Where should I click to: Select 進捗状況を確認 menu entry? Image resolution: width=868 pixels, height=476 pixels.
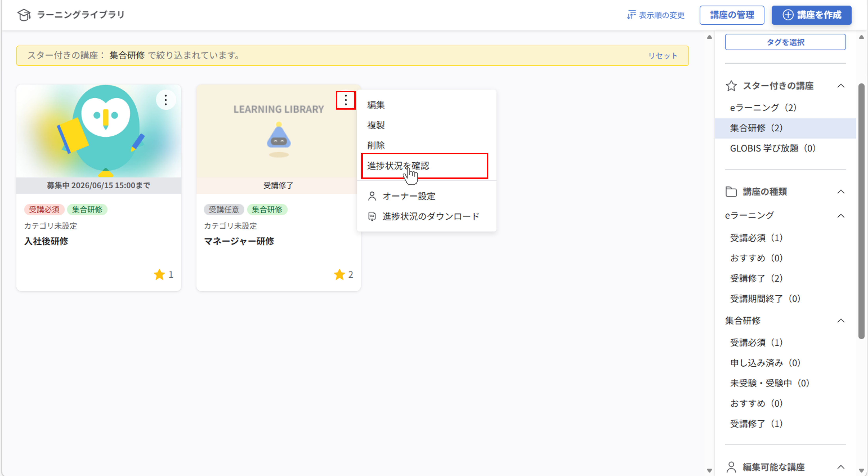(x=425, y=165)
